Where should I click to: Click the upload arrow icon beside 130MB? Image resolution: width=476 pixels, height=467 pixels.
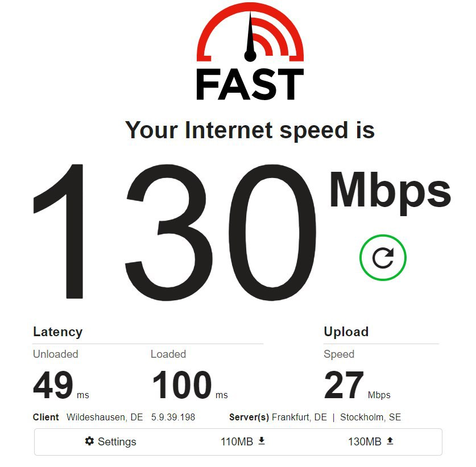390,441
